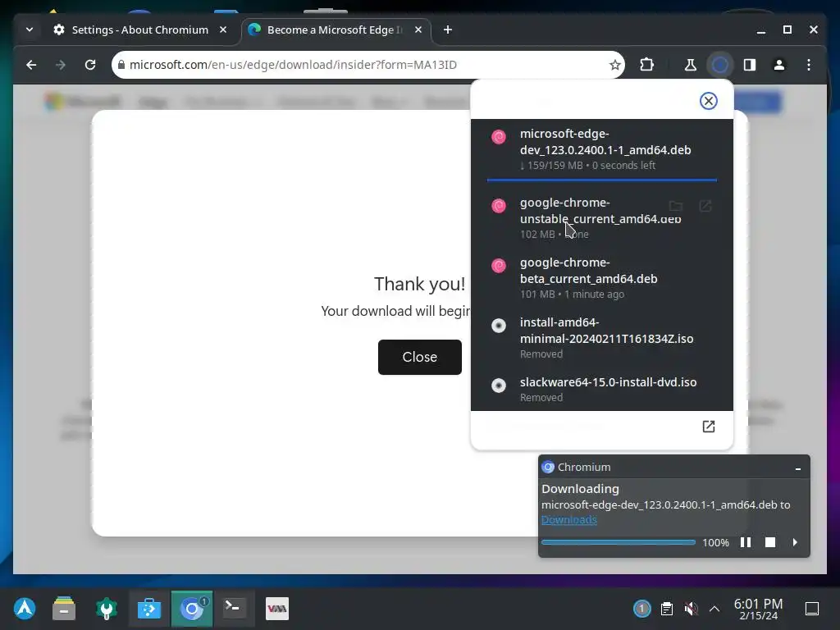Open the Extensions puzzle icon
This screenshot has height=630, width=840.
(x=646, y=65)
